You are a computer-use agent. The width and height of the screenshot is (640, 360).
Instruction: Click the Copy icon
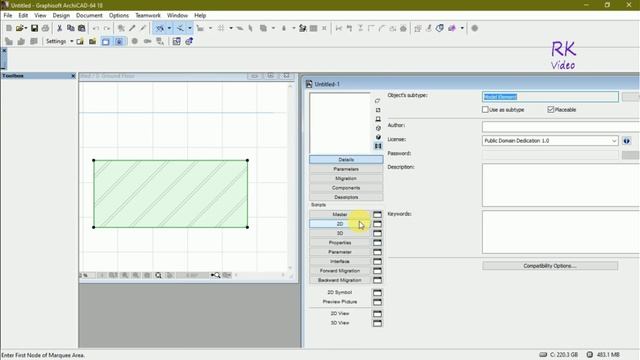[x=71, y=28]
